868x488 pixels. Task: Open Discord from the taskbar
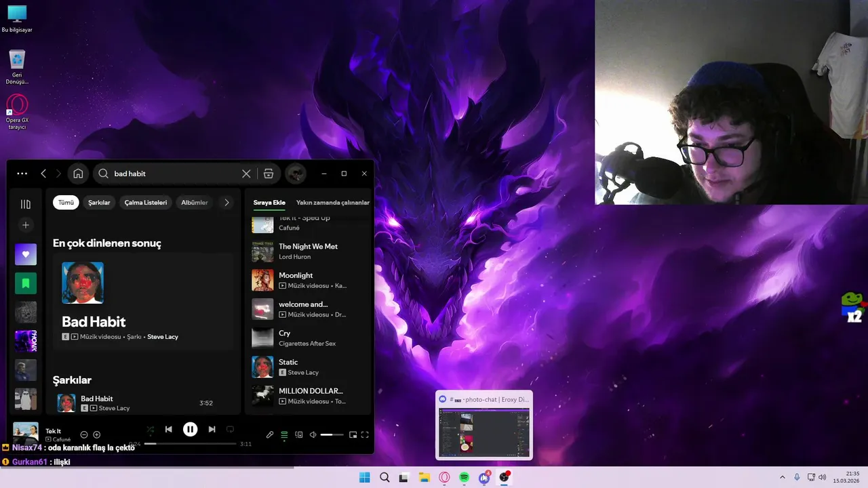point(484,477)
